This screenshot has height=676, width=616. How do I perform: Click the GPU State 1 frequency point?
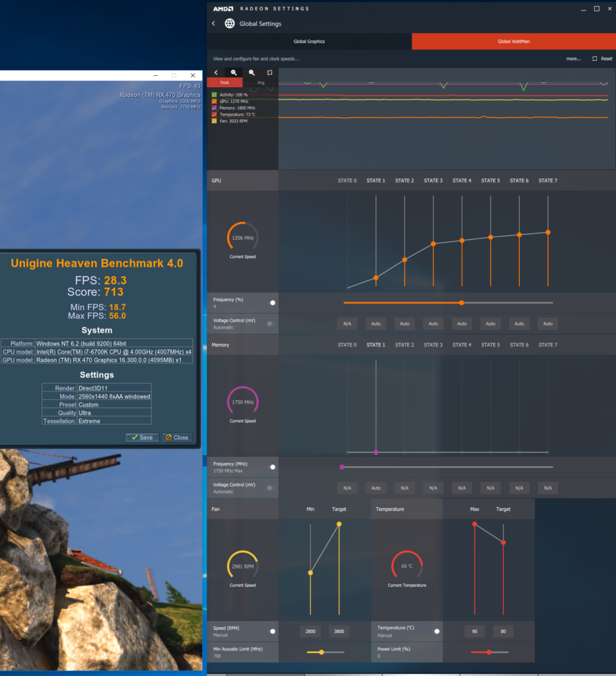(x=376, y=278)
